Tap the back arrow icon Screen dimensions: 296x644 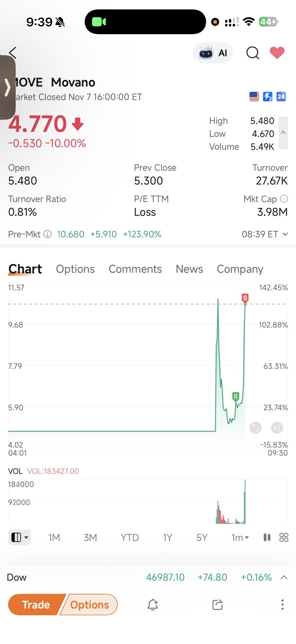pos(13,53)
